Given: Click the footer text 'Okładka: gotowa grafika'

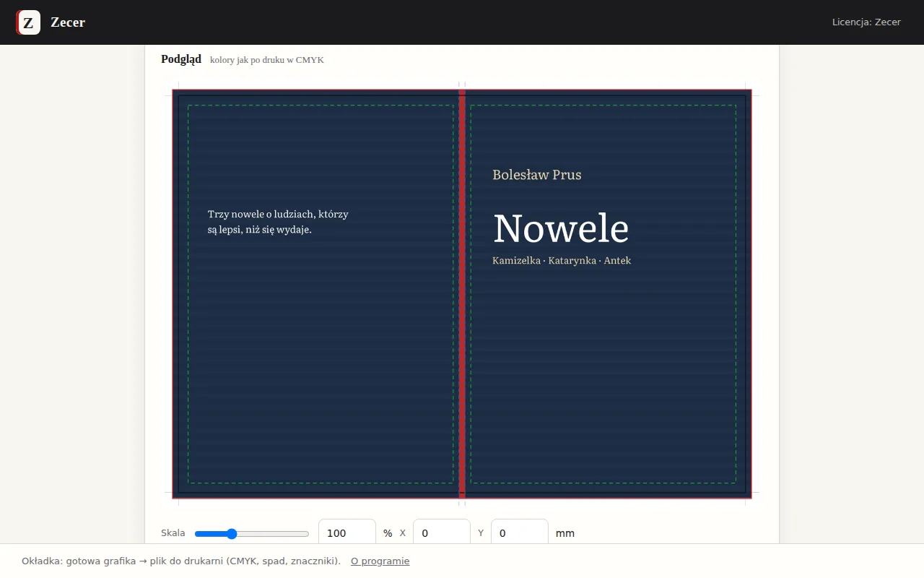Looking at the screenshot, I should [x=181, y=561].
